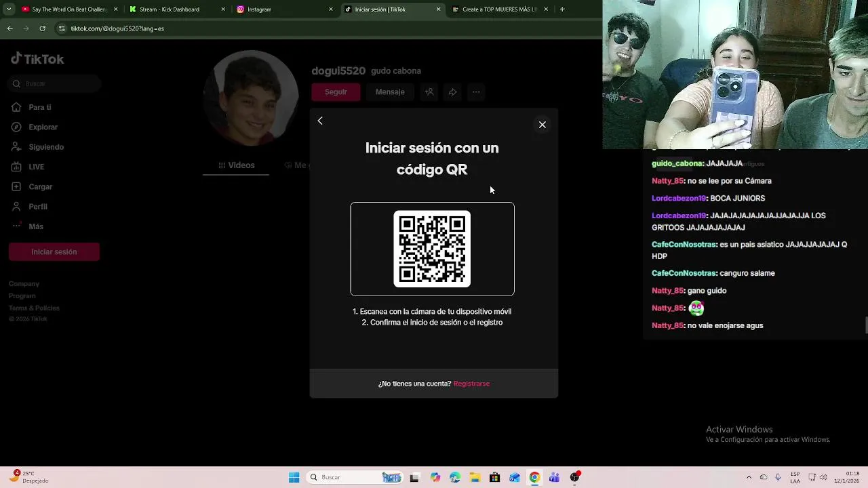Open Copilot from the taskbar
Viewport: 868px width, 488px height.
pos(435,477)
